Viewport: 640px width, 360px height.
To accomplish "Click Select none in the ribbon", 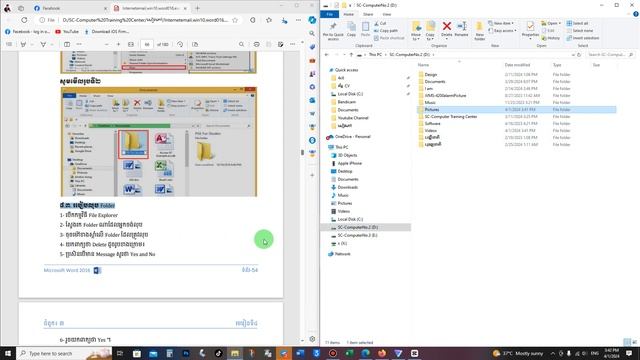I will [x=580, y=31].
